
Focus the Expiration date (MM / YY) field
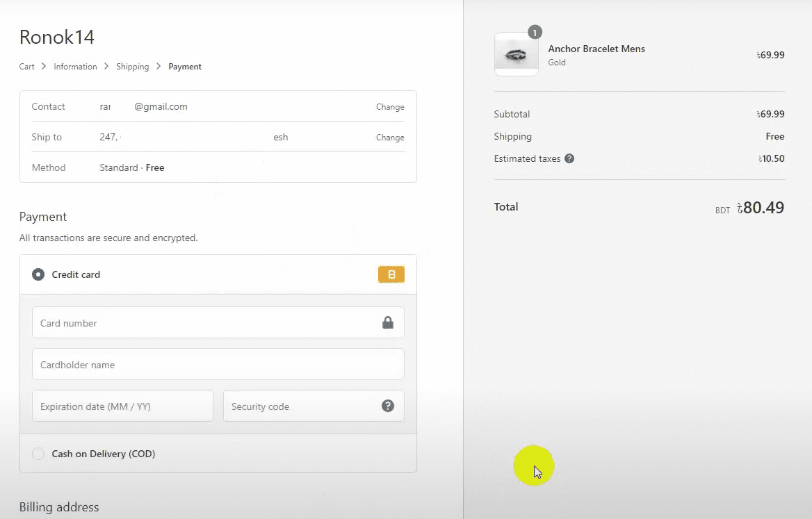tap(122, 406)
